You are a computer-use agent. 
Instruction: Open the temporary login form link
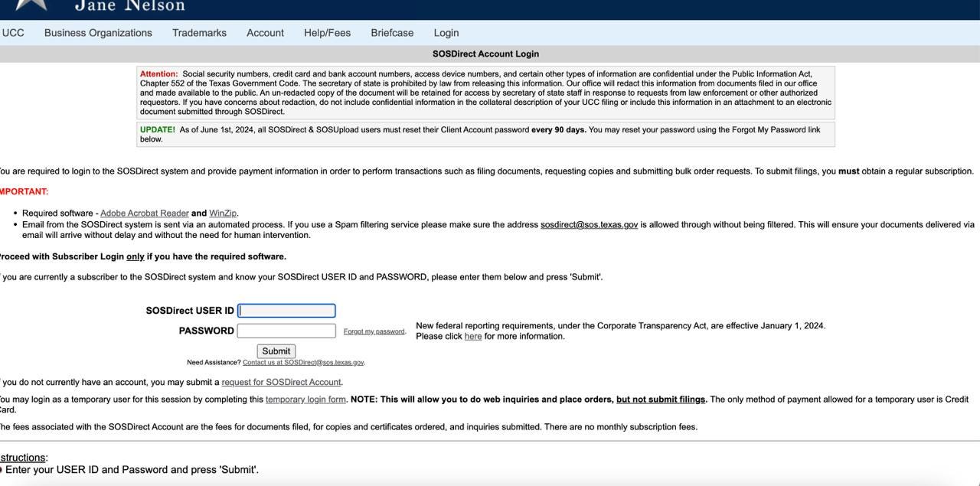(x=305, y=400)
